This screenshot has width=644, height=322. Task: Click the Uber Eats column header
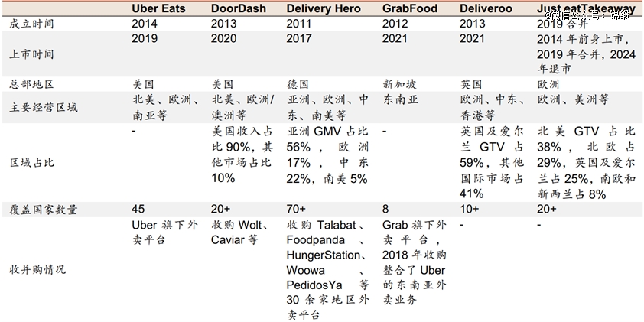tap(158, 8)
